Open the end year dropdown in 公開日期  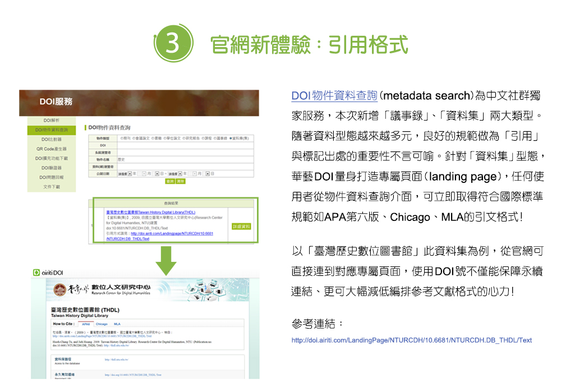point(175,174)
